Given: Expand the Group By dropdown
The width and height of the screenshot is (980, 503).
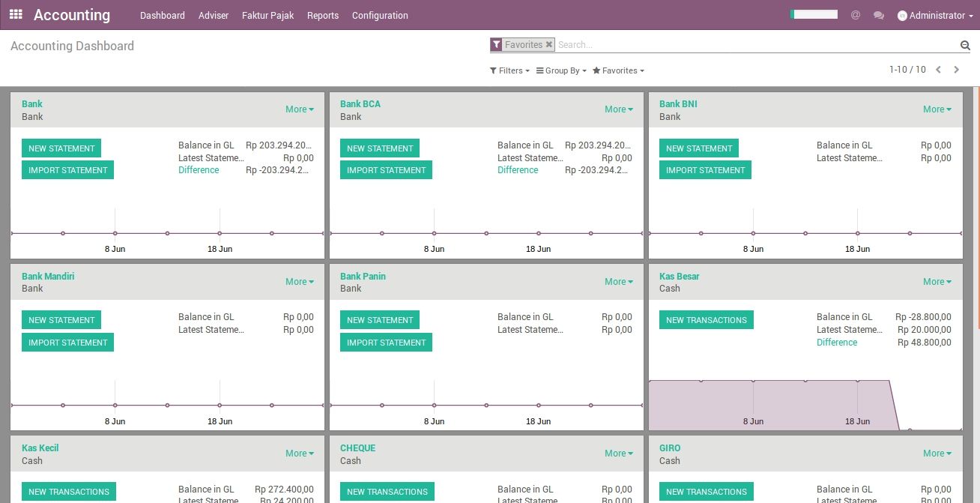Looking at the screenshot, I should (x=561, y=70).
